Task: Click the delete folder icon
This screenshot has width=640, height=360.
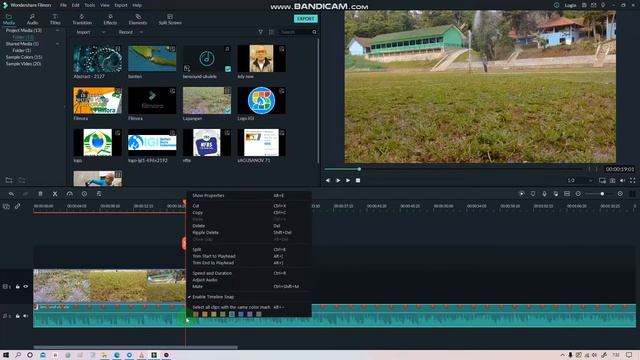Action: click(x=22, y=180)
